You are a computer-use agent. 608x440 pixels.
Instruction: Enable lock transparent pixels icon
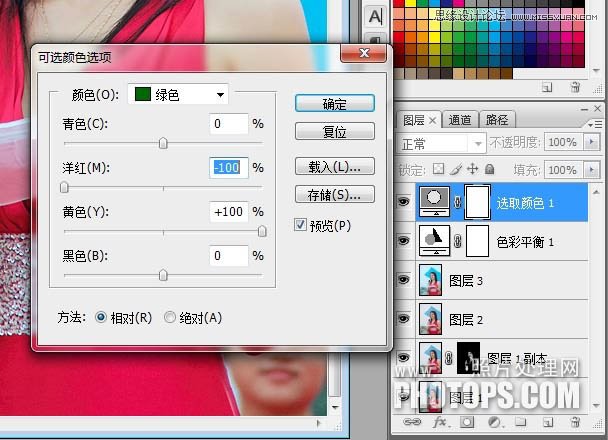439,169
